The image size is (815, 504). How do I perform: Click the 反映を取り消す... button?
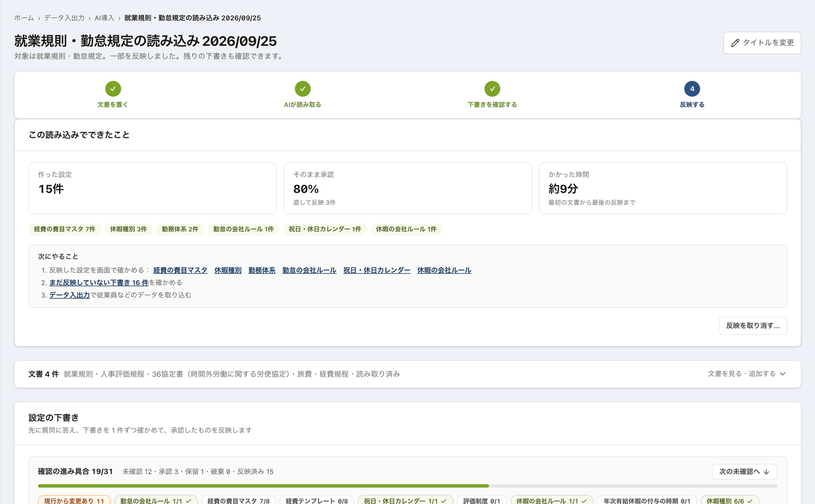coord(752,326)
